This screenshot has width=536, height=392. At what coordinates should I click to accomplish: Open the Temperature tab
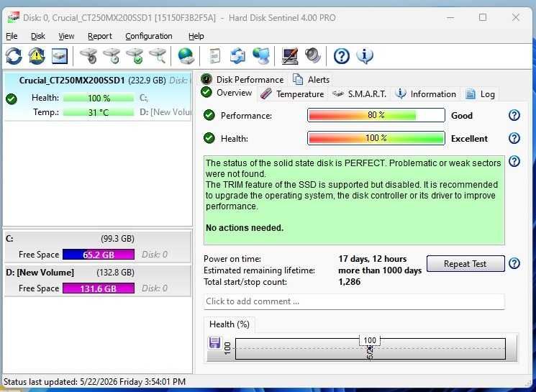[x=292, y=94]
